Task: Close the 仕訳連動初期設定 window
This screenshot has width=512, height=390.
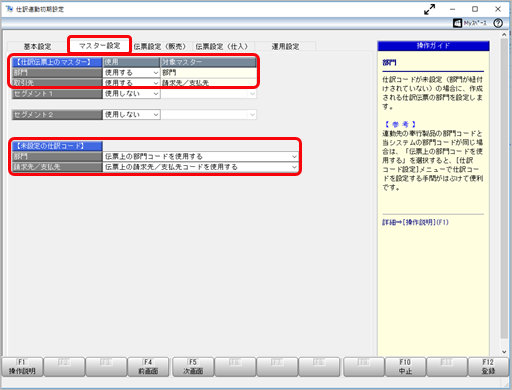Action: pos(498,9)
